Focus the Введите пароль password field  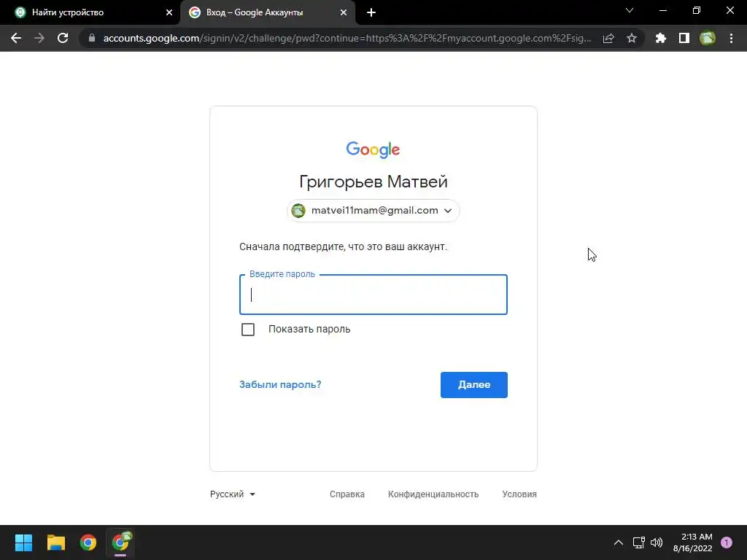pyautogui.click(x=373, y=295)
